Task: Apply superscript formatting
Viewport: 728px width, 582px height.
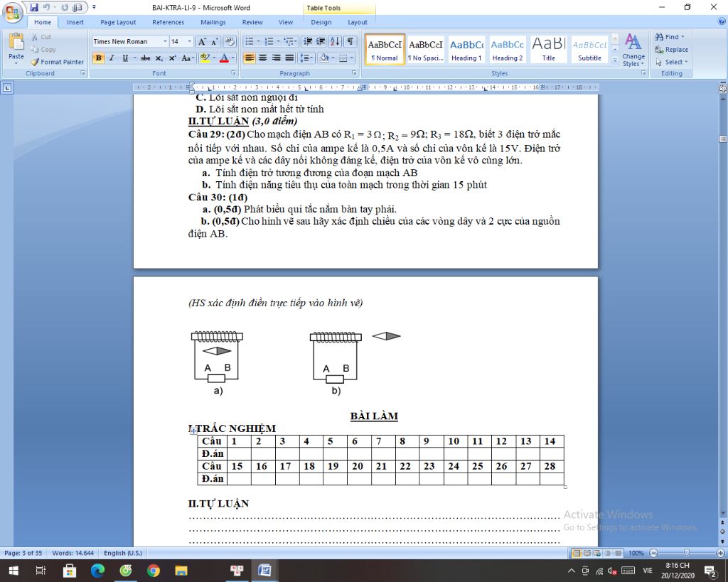Action: coord(172,58)
